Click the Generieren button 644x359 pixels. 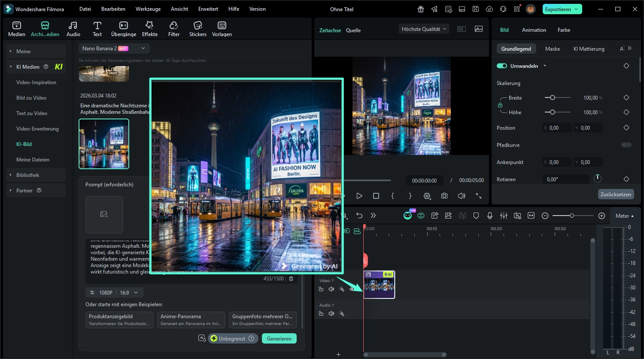[x=279, y=338]
